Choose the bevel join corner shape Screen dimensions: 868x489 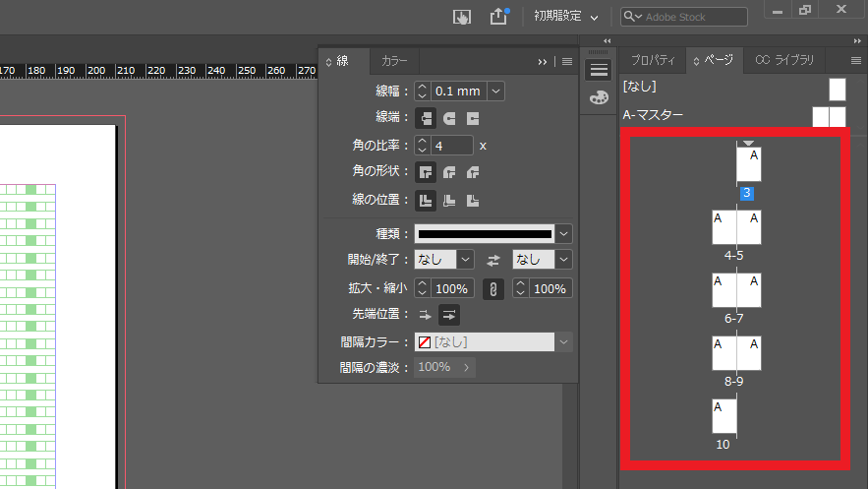(x=473, y=172)
